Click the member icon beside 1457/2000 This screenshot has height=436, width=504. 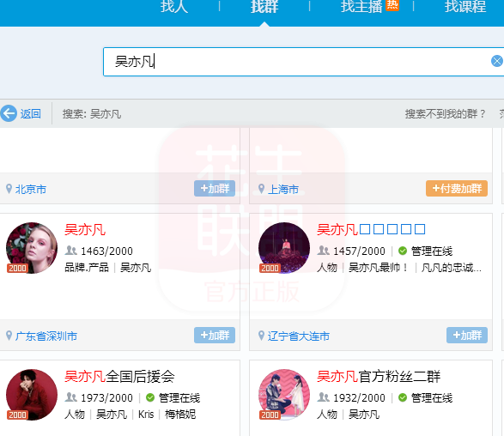click(x=324, y=251)
